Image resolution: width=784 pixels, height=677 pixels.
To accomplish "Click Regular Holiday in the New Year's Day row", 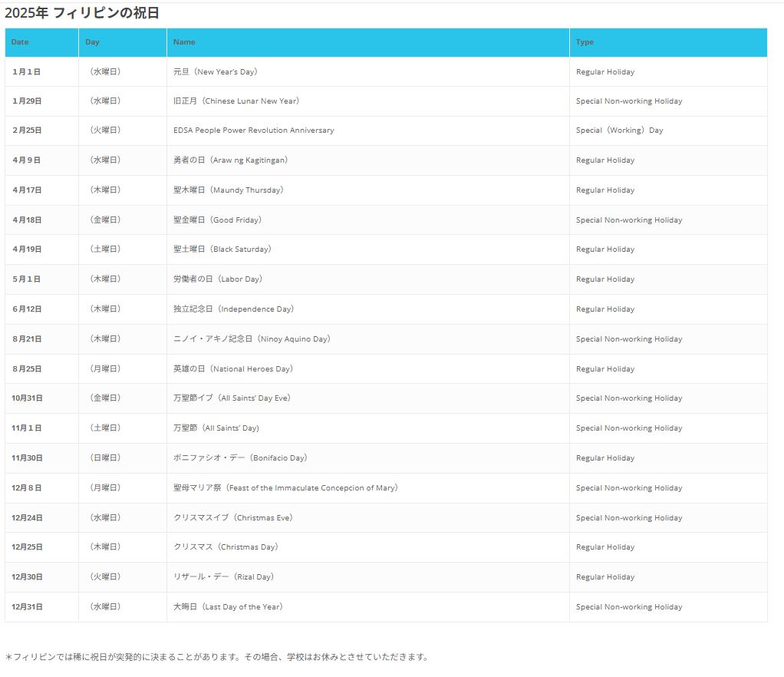I will [x=605, y=71].
